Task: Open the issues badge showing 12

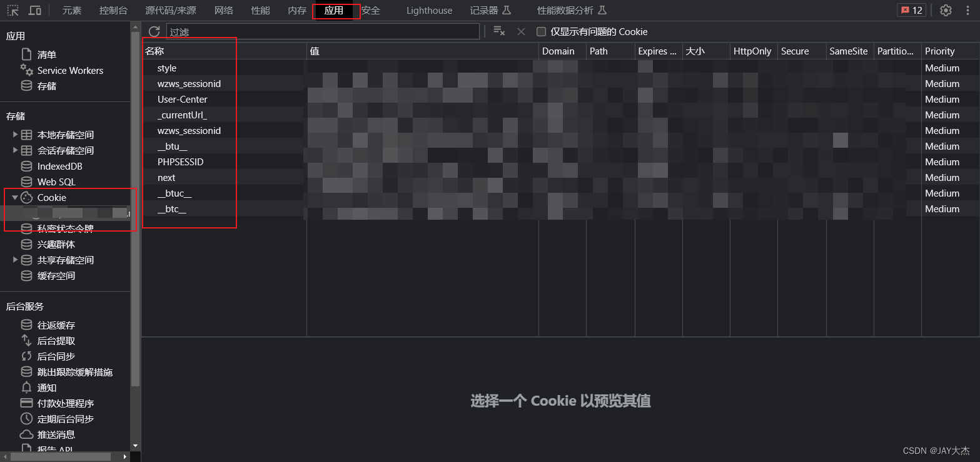Action: (911, 10)
